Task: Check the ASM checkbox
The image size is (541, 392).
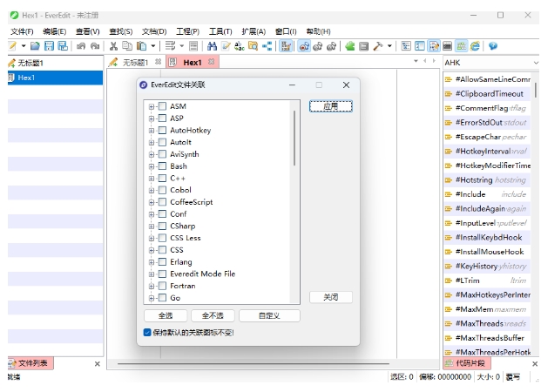Action: pos(162,106)
